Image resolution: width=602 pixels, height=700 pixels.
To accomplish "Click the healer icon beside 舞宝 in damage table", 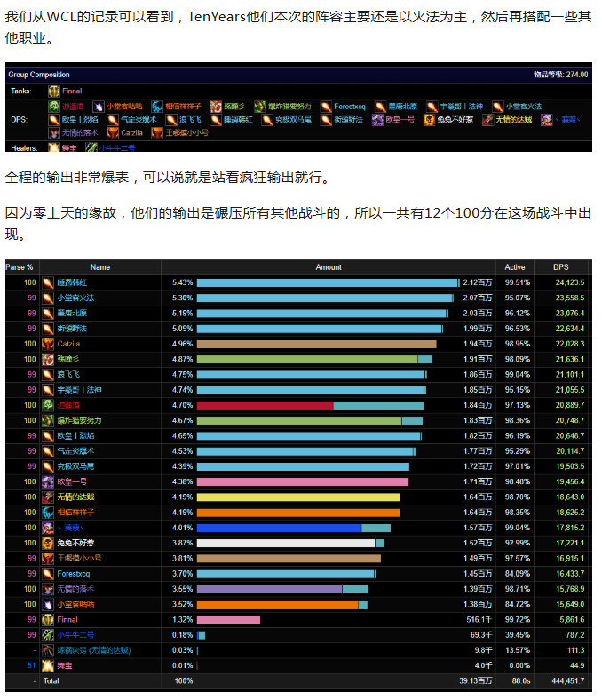I will coord(48,664).
